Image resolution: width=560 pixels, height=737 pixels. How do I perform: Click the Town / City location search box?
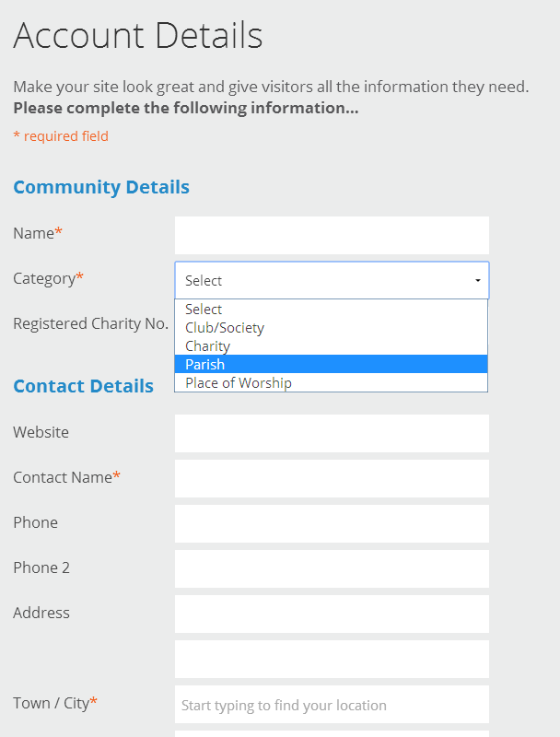pos(332,704)
